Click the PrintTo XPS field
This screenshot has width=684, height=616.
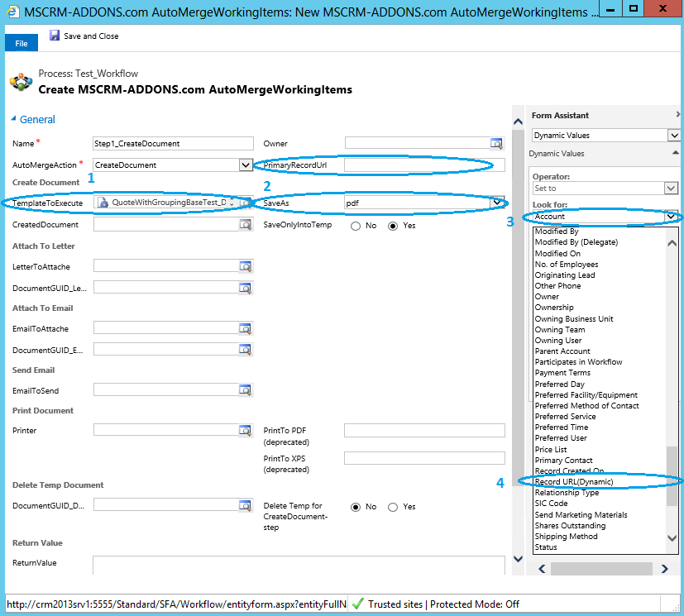point(424,458)
